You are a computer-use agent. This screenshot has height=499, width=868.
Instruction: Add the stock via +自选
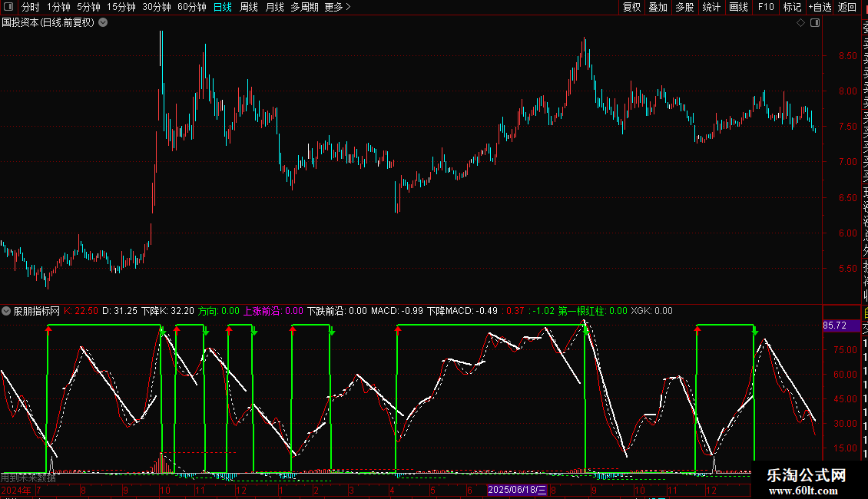point(820,7)
